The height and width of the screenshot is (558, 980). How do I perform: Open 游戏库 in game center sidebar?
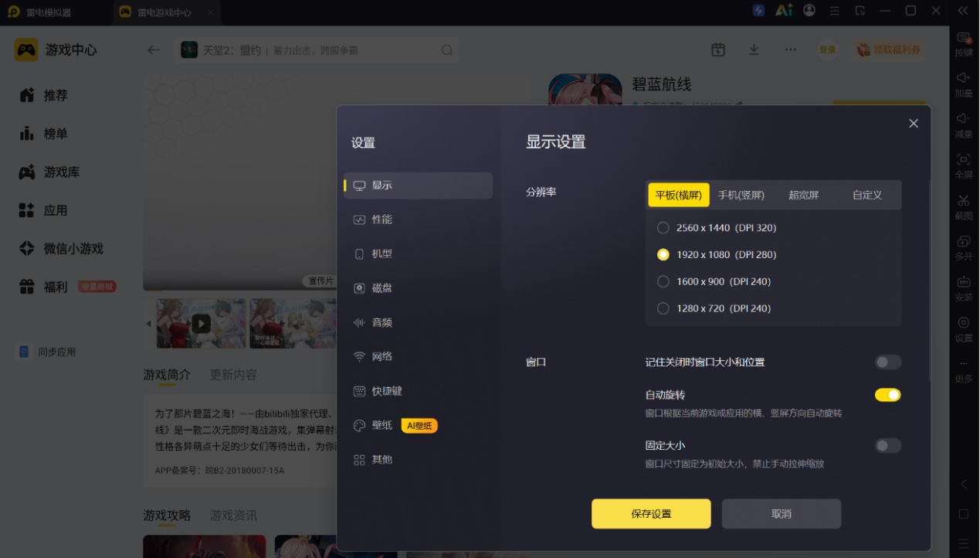(x=62, y=172)
